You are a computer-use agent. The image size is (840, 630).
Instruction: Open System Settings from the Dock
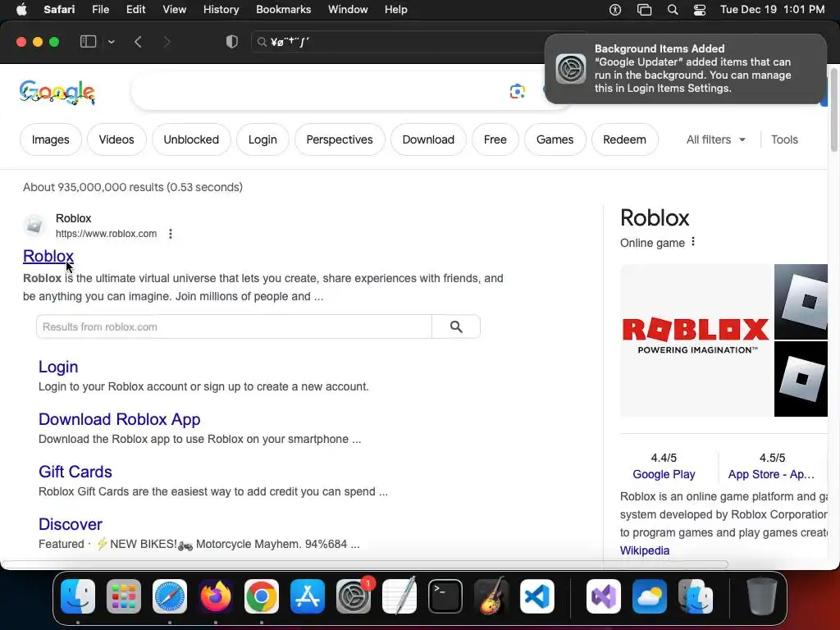click(x=354, y=596)
